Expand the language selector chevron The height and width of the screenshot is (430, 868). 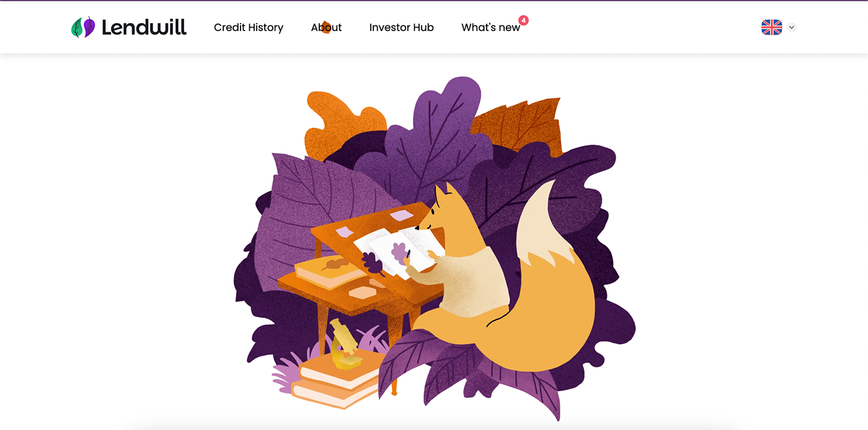792,27
